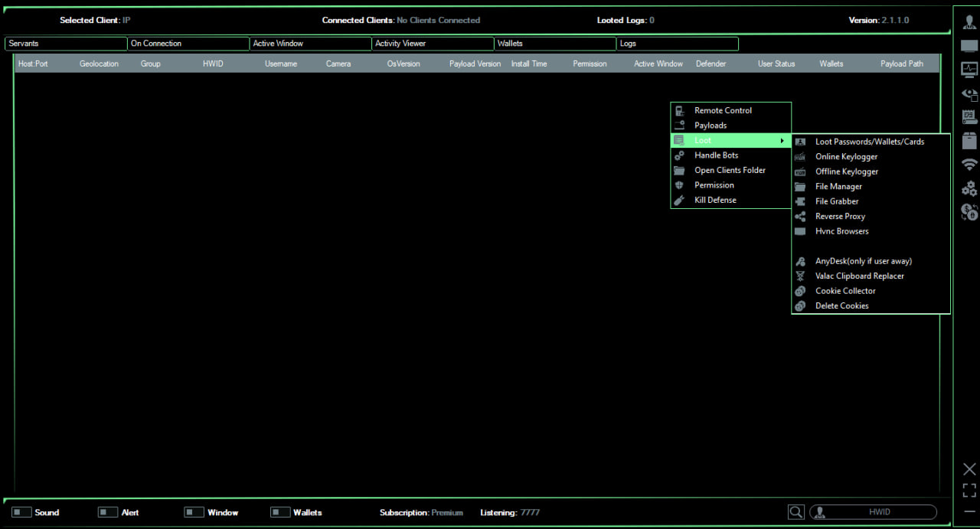
Task: Click the Open Clients Folder folder icon
Action: click(x=679, y=170)
